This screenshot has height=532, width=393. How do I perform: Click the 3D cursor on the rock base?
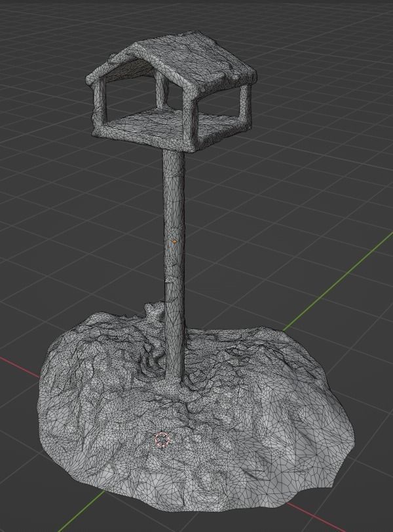pos(162,439)
